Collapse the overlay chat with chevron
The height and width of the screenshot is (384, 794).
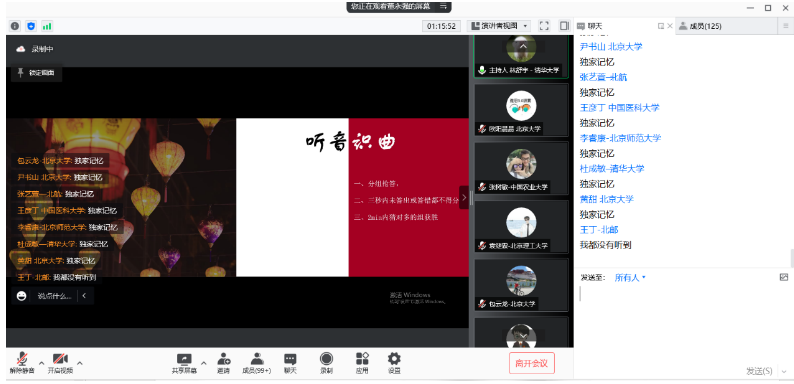point(84,296)
